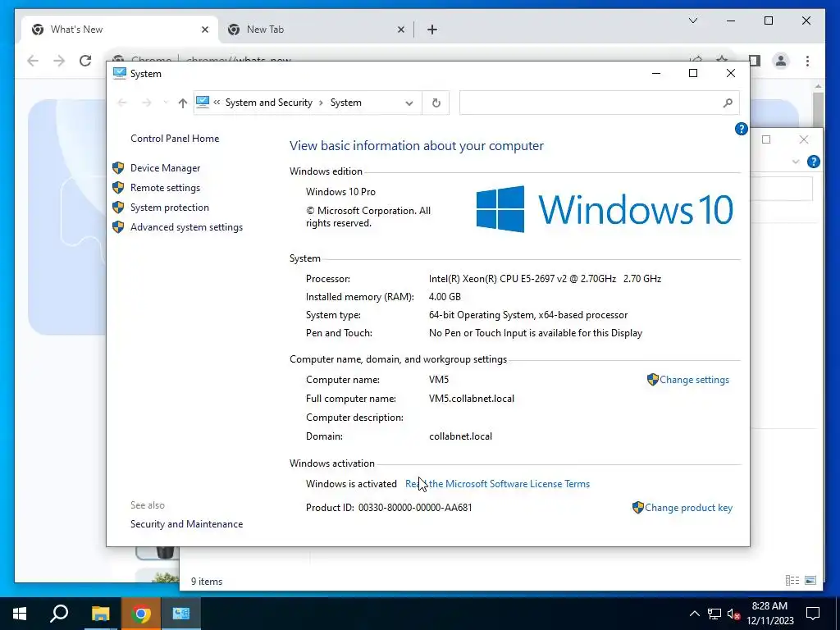This screenshot has width=840, height=630.
Task: Click the network tray icon
Action: 714,614
